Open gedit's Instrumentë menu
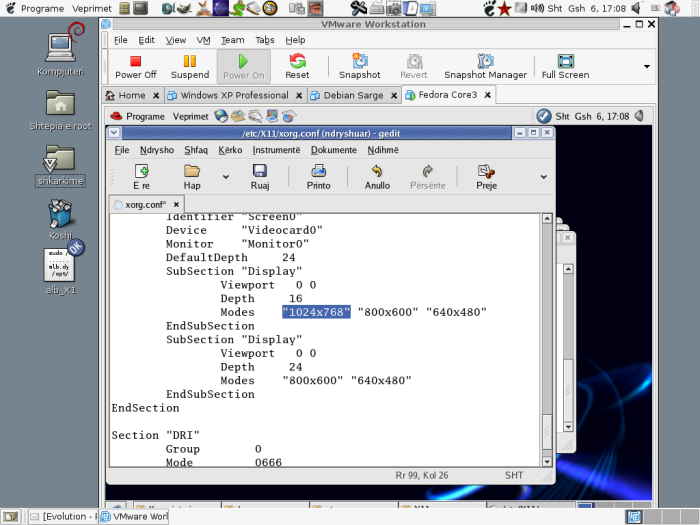Image resolution: width=700 pixels, height=525 pixels. point(276,150)
